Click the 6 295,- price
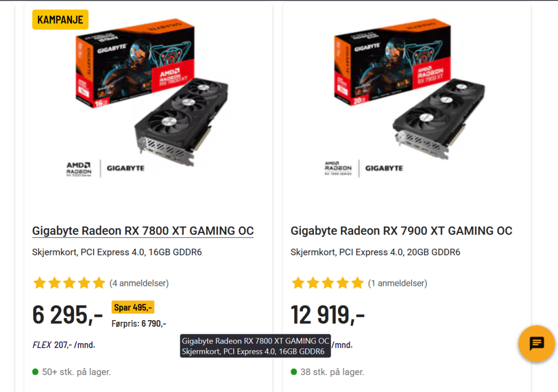Image resolution: width=558 pixels, height=392 pixels. [x=68, y=315]
